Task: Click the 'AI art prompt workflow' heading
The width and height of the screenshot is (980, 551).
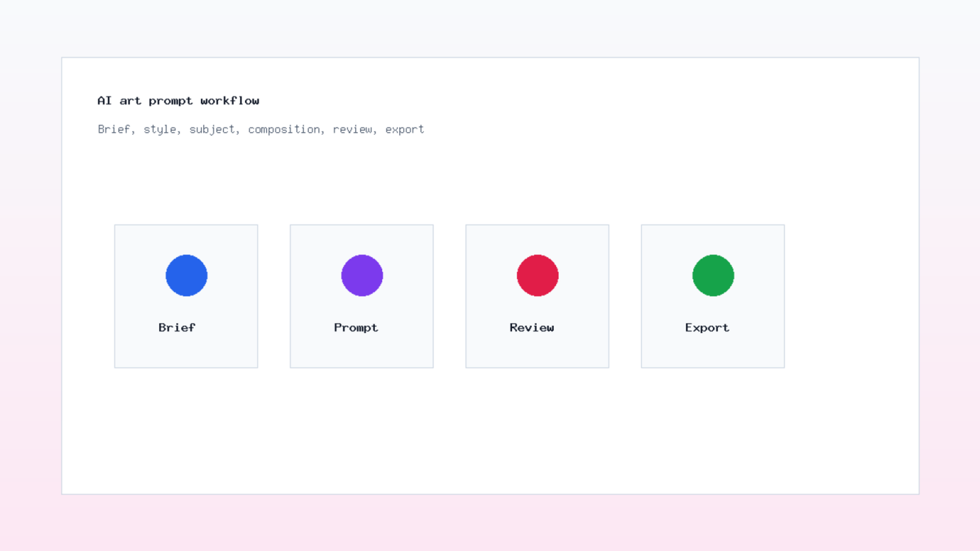Action: coord(178,100)
